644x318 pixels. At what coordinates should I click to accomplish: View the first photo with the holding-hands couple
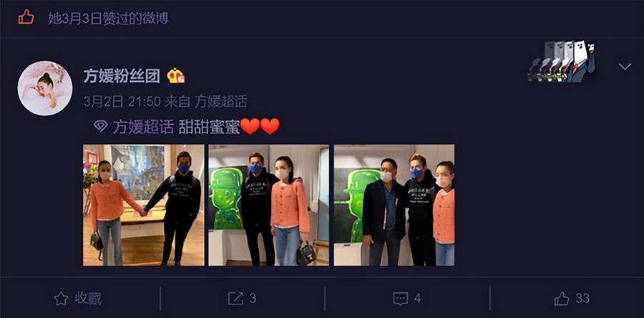click(143, 205)
